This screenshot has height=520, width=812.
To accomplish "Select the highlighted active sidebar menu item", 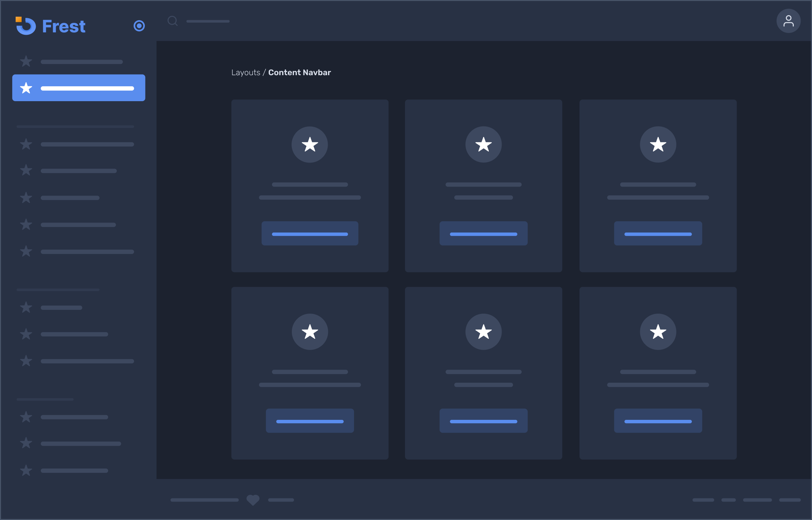I will tap(78, 88).
